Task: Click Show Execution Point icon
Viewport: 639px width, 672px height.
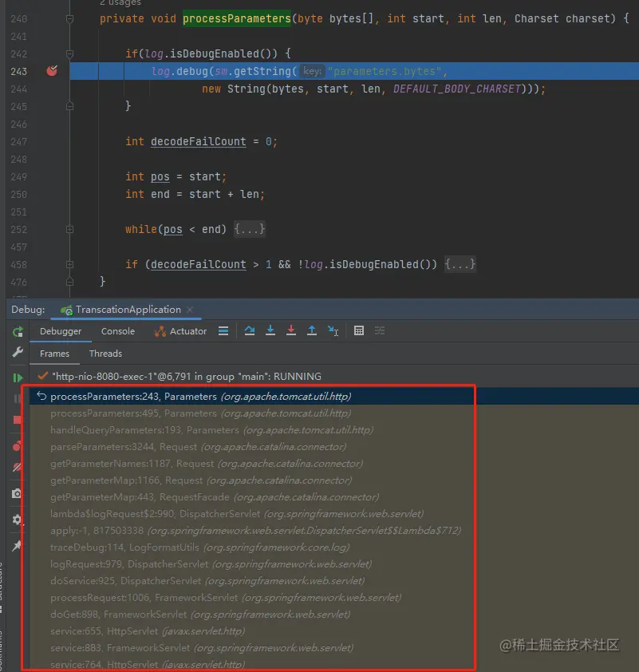Action: (223, 331)
